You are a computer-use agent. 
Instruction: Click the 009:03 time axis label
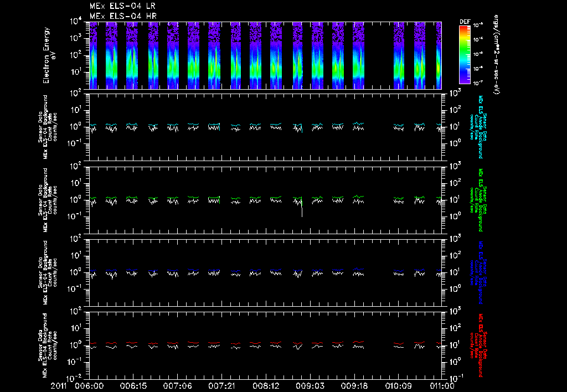pos(310,386)
